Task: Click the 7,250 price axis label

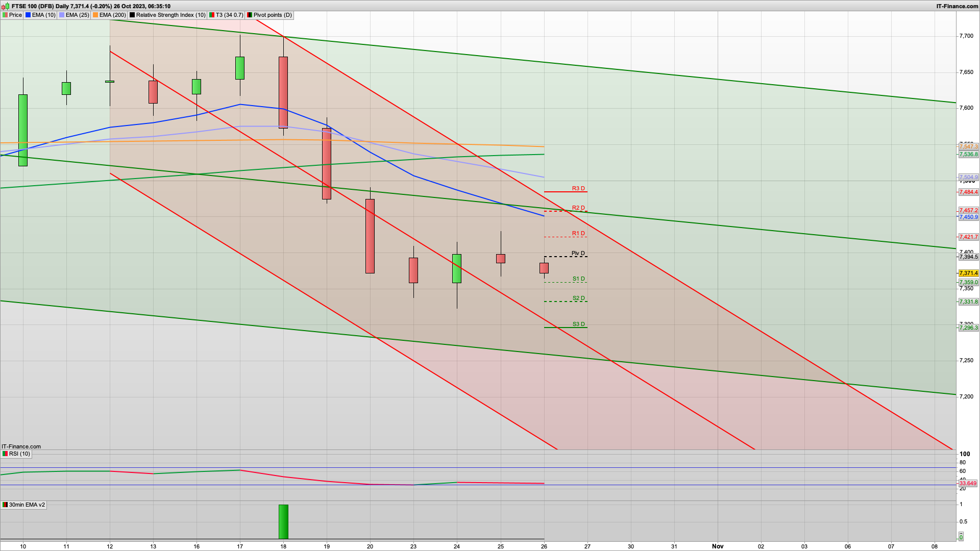Action: pyautogui.click(x=966, y=360)
